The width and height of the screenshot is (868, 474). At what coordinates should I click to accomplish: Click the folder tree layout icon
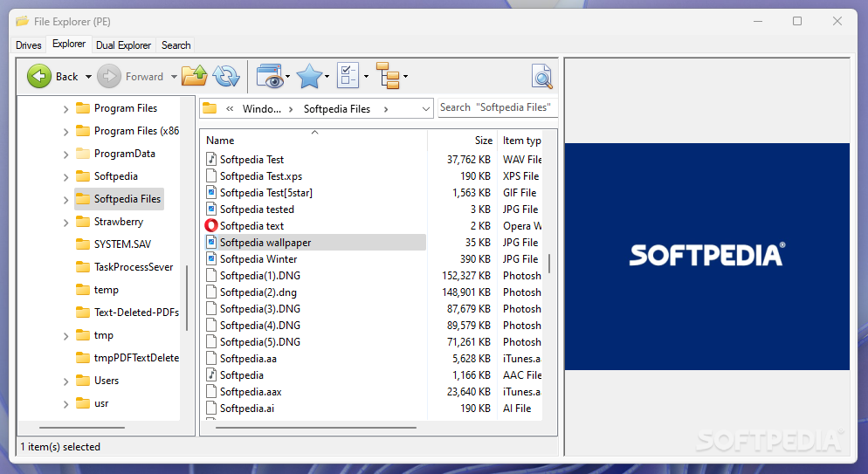tap(388, 76)
